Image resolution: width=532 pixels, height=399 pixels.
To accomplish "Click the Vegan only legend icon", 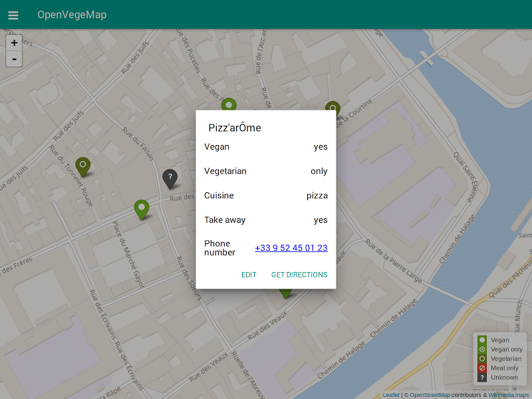I will pyautogui.click(x=482, y=349).
